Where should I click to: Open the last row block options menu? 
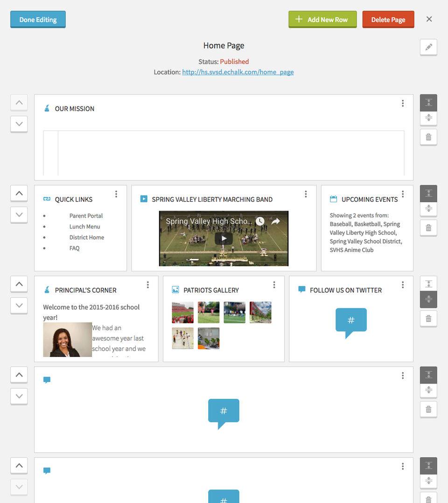403,467
